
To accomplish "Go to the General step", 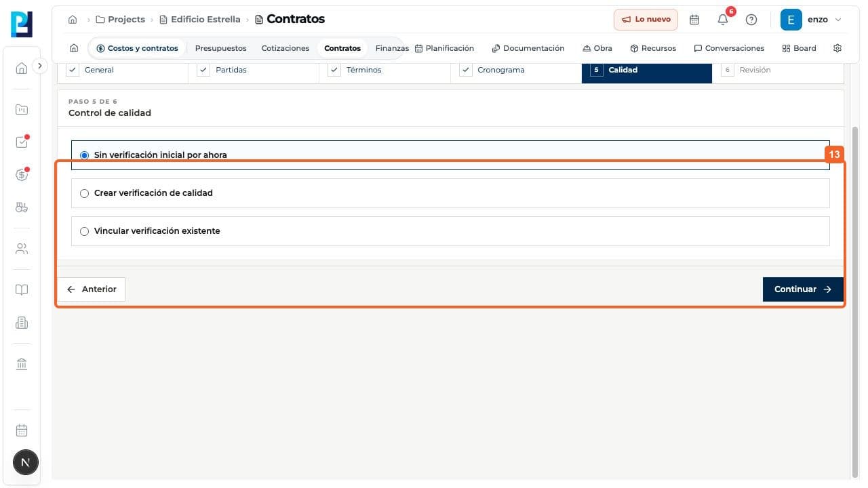I will pyautogui.click(x=123, y=70).
